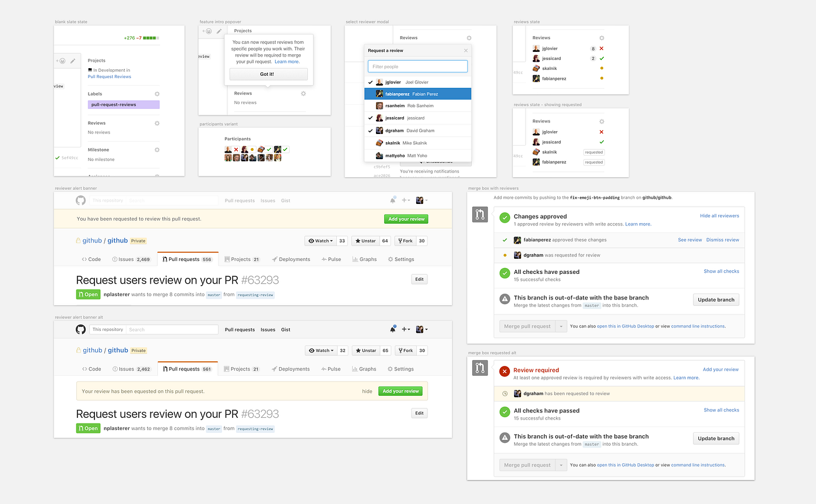Click Update branch in merge box with reviewers

coord(716,299)
